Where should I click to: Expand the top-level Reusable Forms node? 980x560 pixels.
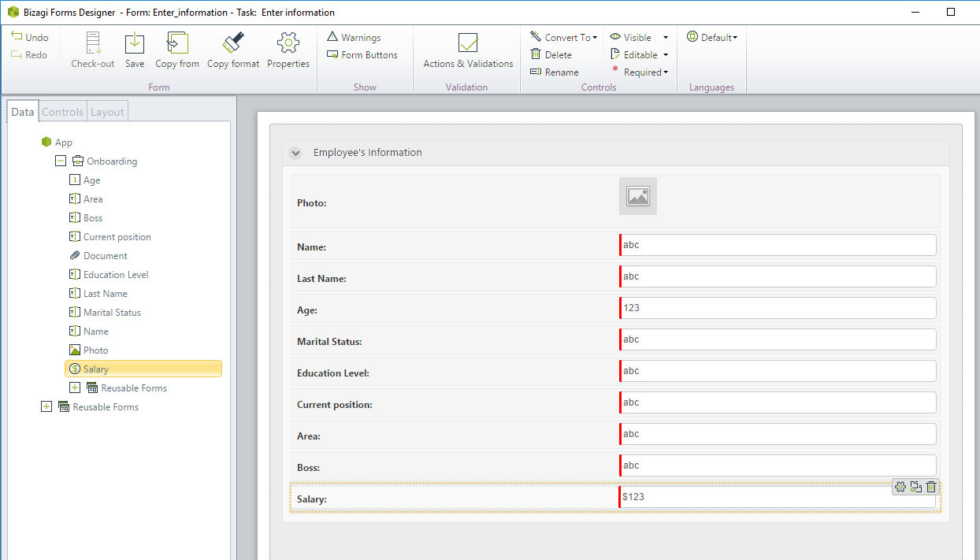coord(46,406)
